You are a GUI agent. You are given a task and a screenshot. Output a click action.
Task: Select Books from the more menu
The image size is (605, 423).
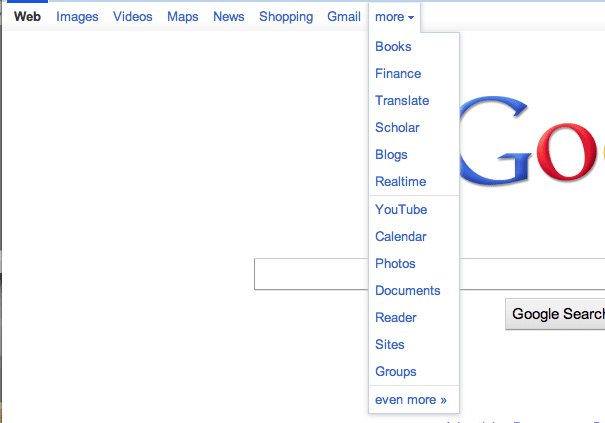pos(393,47)
